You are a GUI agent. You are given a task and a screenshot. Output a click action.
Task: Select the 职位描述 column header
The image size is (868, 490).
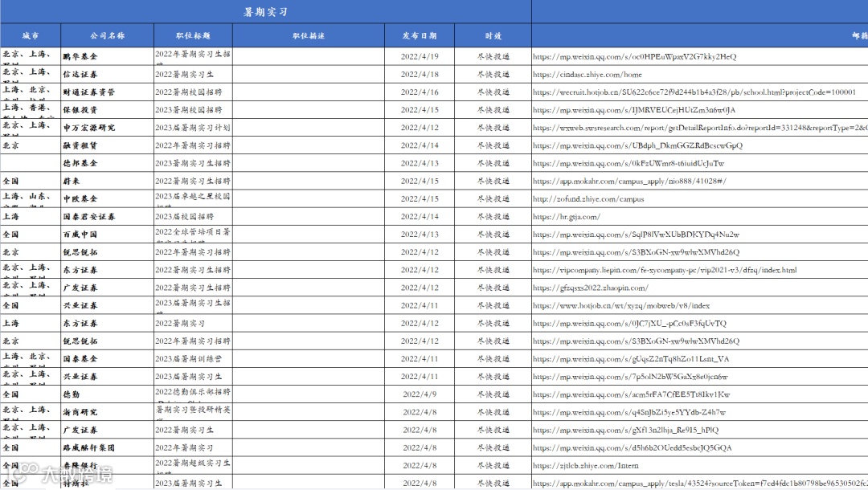(309, 35)
